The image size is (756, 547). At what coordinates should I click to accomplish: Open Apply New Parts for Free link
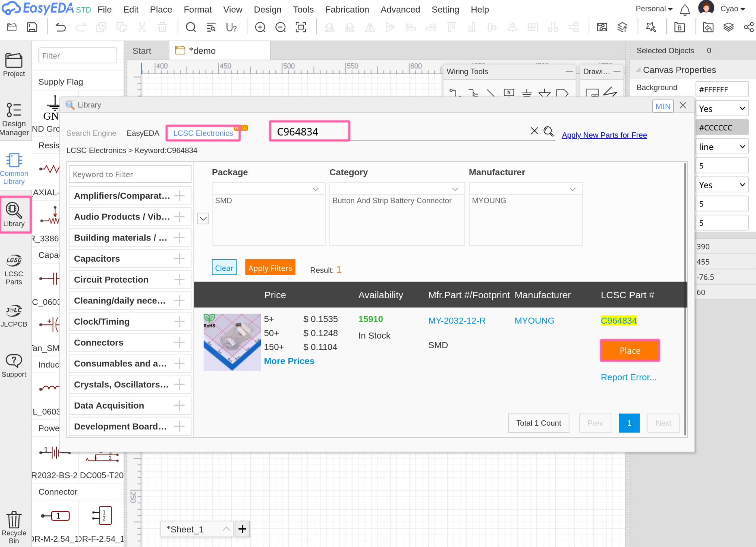pyautogui.click(x=604, y=135)
